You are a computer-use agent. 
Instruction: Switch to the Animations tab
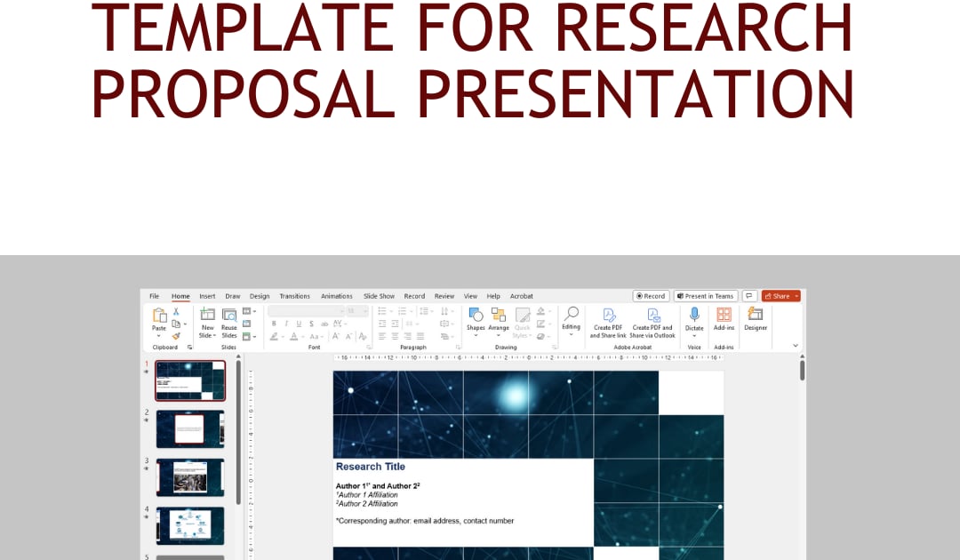(338, 296)
